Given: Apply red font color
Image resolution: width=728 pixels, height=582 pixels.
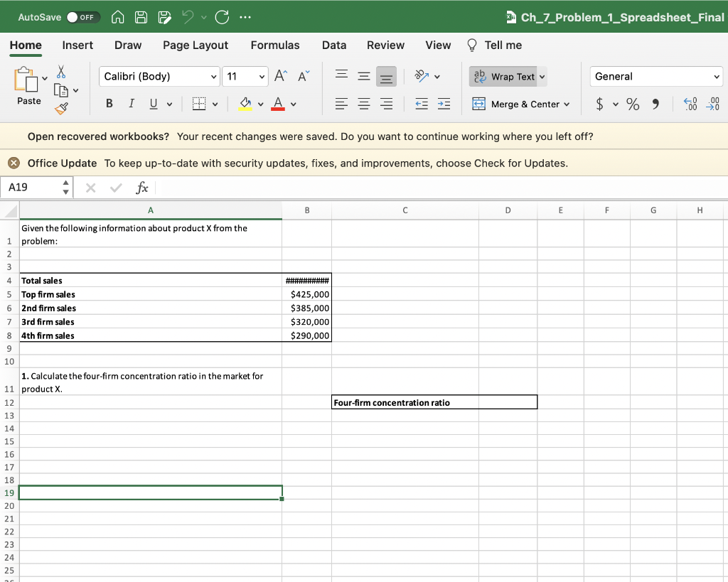Looking at the screenshot, I should click(x=278, y=104).
